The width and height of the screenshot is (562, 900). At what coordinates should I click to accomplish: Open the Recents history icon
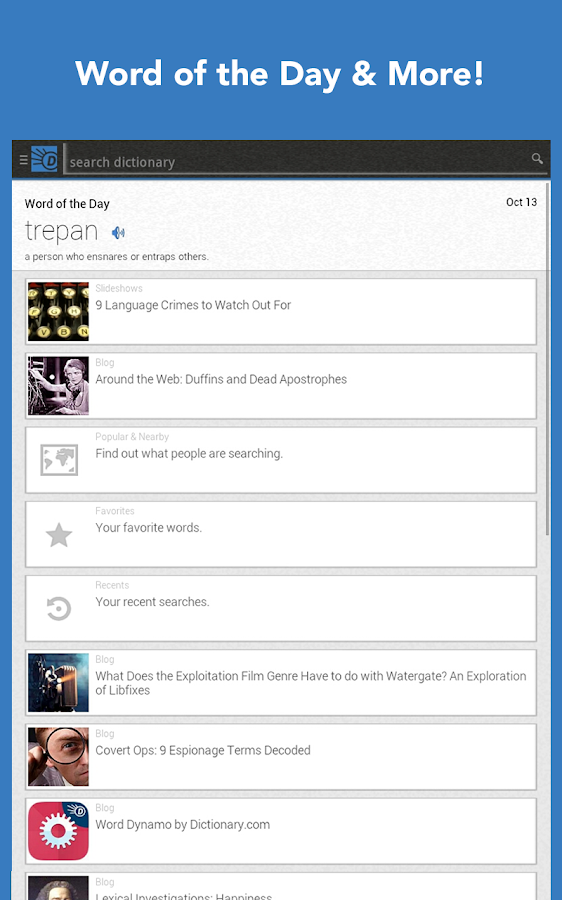point(59,608)
